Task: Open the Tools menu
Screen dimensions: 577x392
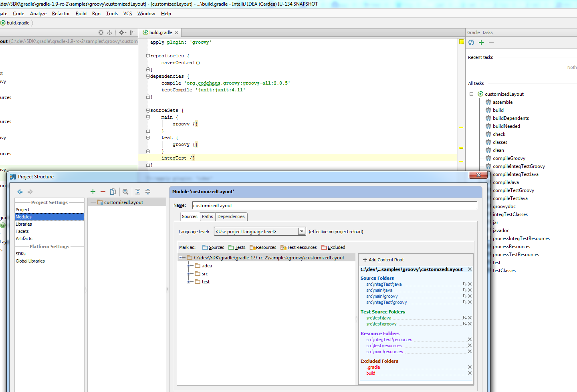Action: click(112, 14)
